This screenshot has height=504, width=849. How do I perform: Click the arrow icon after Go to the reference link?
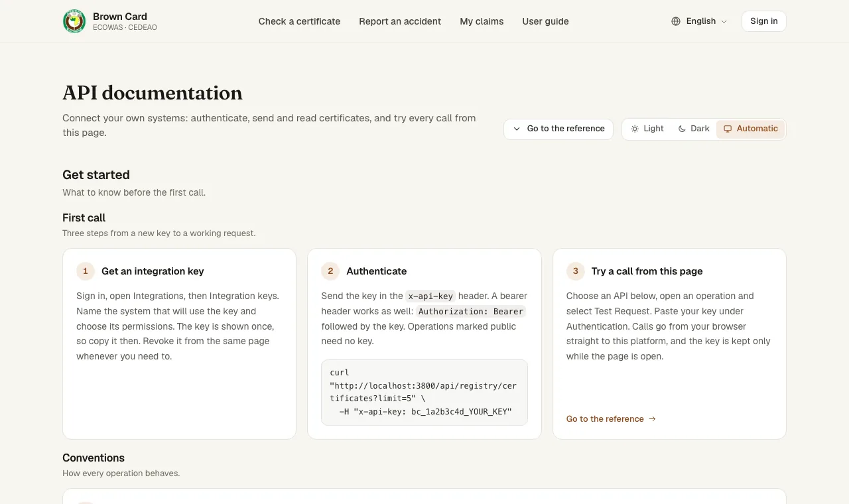[x=652, y=419]
